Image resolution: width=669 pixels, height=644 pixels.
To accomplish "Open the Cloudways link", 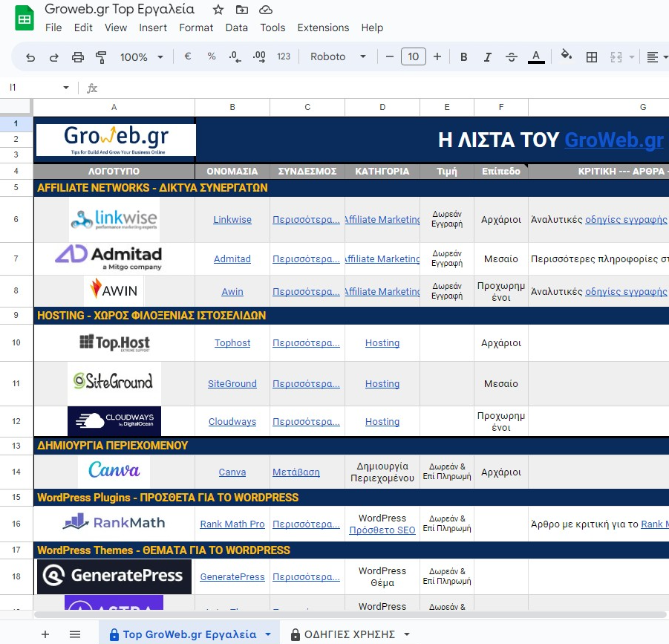I will (x=232, y=421).
